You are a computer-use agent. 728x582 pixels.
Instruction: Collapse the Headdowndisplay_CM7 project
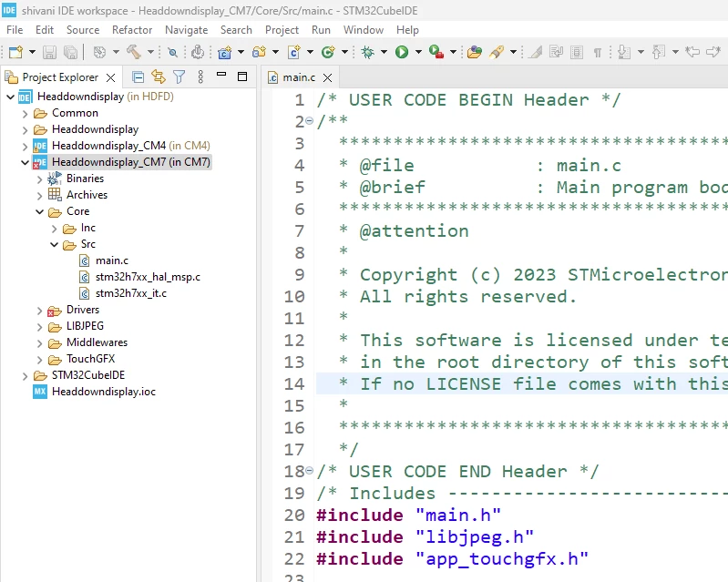pyautogui.click(x=26, y=162)
